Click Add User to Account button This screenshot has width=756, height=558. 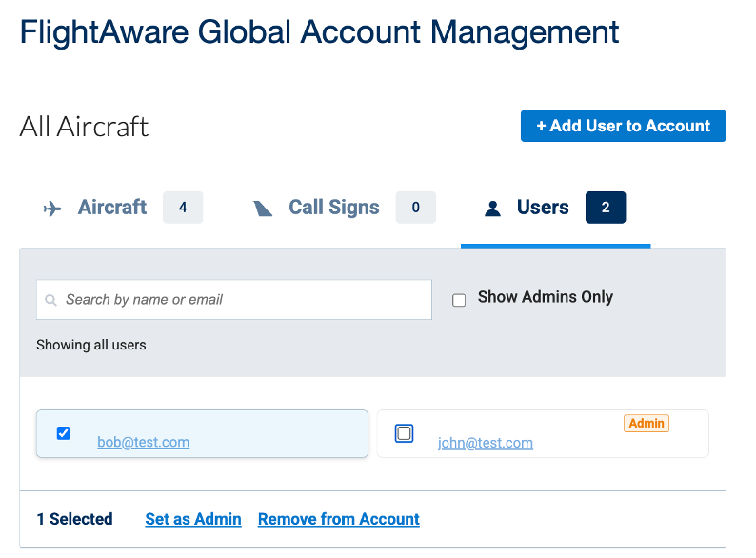point(624,126)
